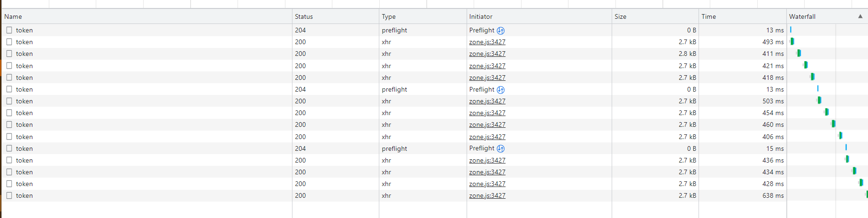Screen dimensions: 868x218
Task: Sort requests by the Size column header
Action: coord(620,16)
